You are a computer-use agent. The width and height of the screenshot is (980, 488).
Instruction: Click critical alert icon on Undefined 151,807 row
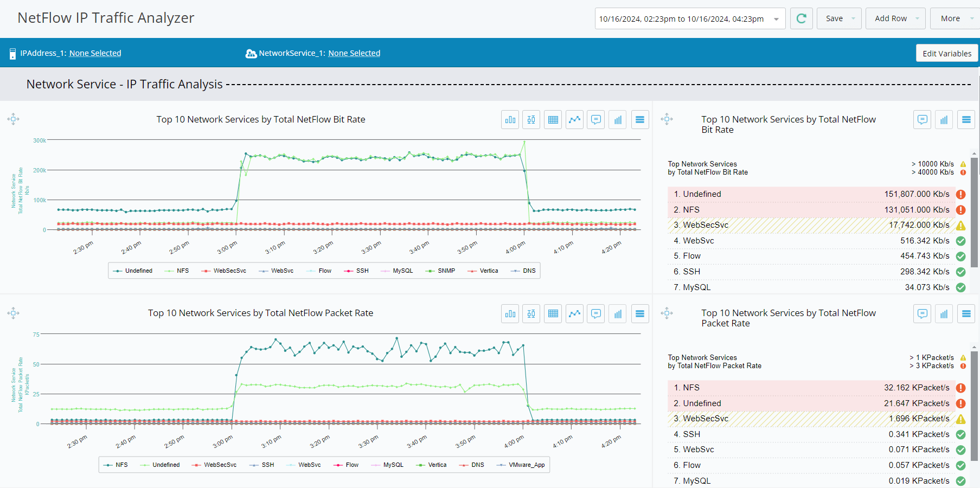pos(960,194)
